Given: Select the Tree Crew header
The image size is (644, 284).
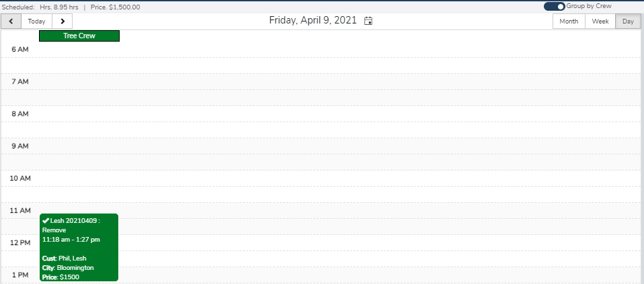Looking at the screenshot, I should click(79, 36).
